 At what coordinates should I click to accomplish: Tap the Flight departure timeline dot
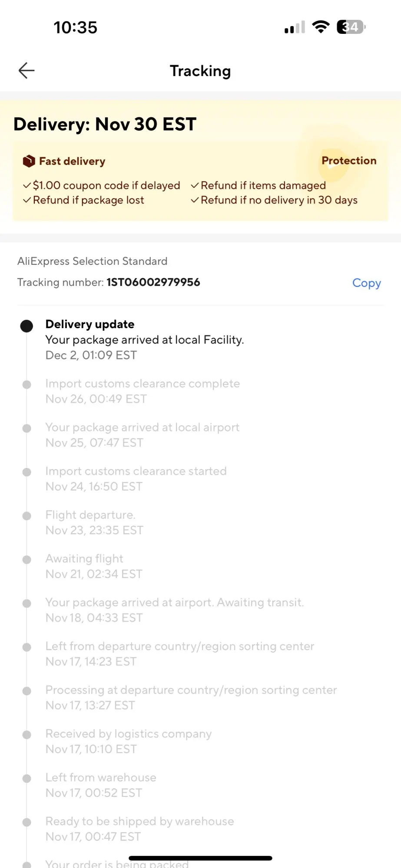point(27,516)
